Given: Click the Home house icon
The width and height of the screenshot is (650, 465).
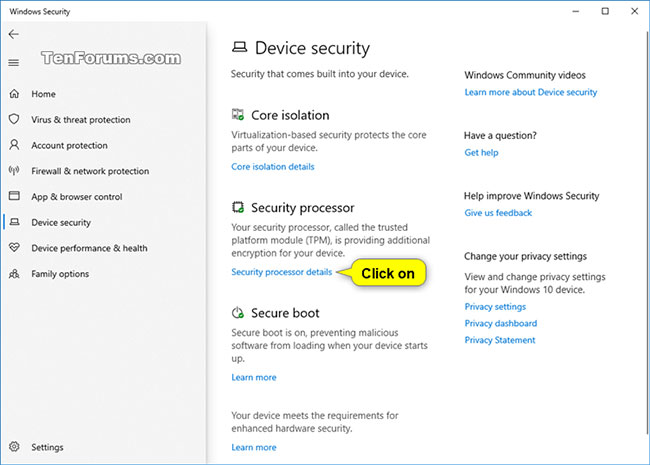Looking at the screenshot, I should (14, 94).
